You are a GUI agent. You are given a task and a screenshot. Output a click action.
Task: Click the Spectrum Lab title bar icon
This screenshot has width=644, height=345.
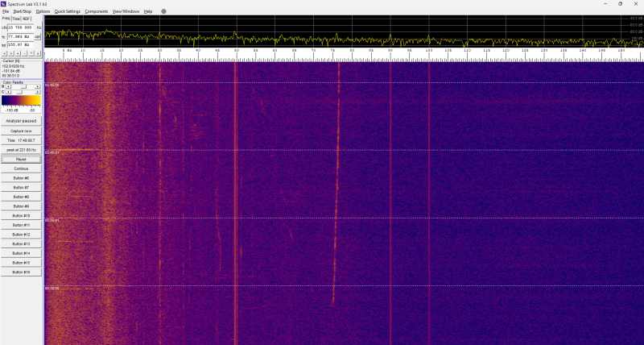click(x=4, y=4)
